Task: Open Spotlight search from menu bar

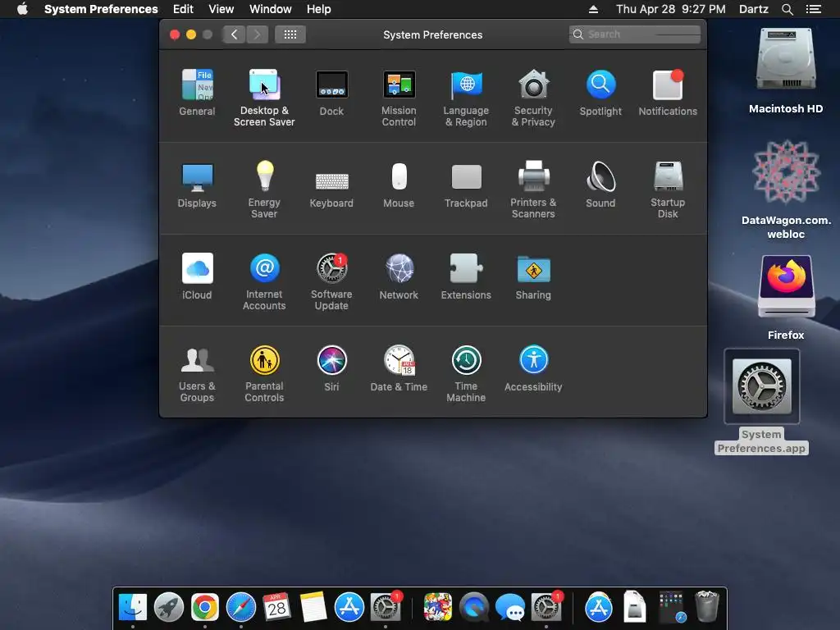Action: click(787, 9)
